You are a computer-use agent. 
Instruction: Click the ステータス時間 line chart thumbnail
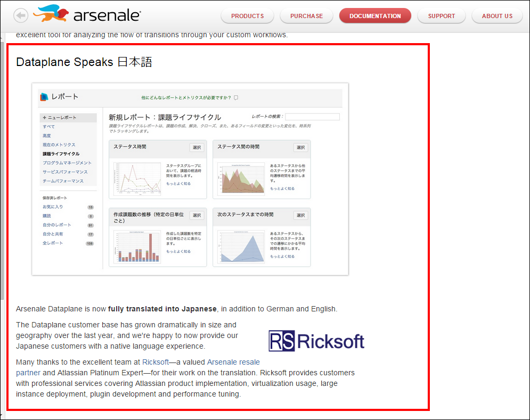coord(137,179)
